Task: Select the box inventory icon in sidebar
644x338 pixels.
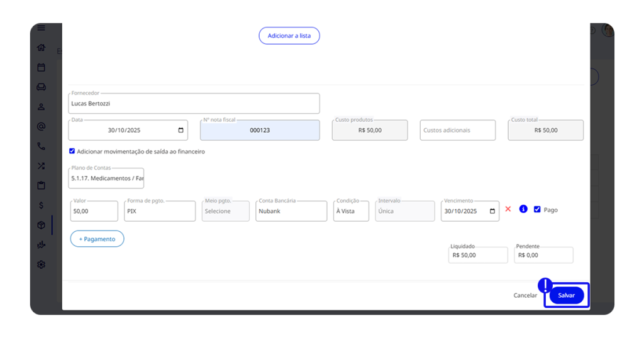Action: [42, 225]
